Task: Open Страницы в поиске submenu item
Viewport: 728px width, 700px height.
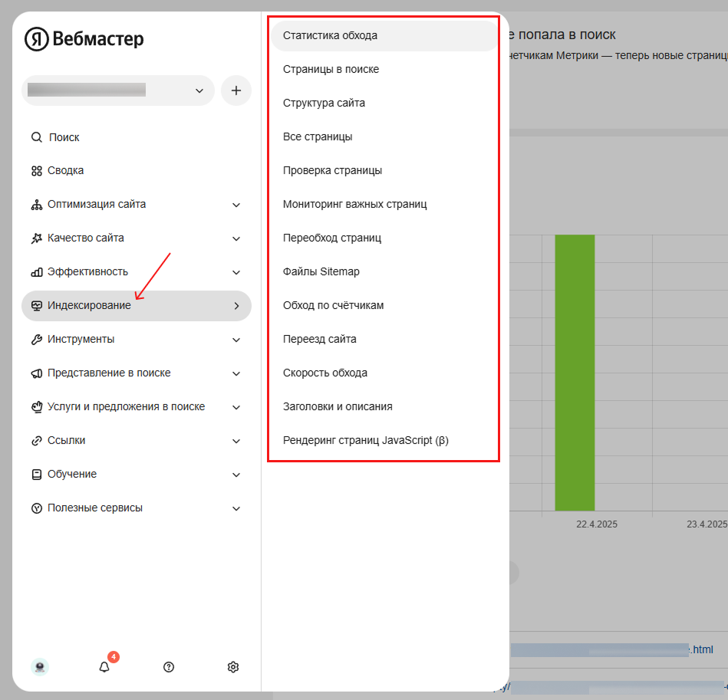Action: click(384, 70)
